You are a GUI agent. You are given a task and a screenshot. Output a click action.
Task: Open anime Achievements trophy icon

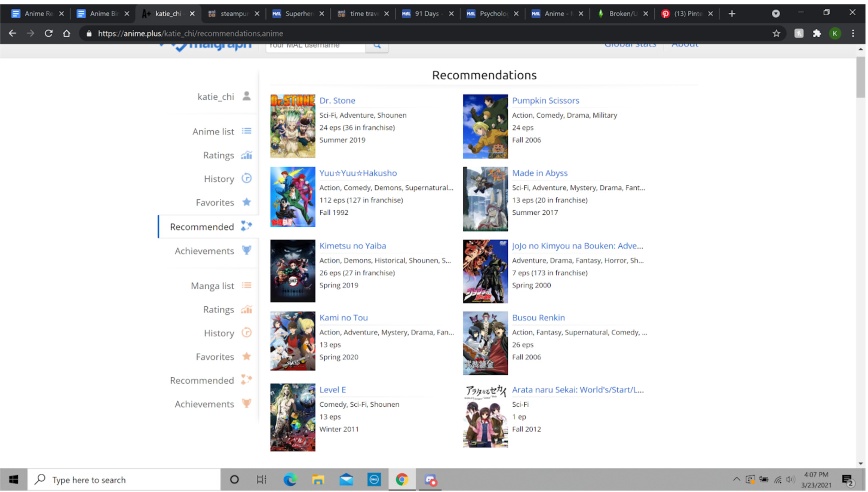point(246,250)
